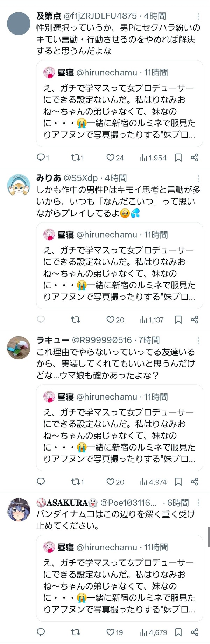Open quoted 昼寝 tweet under 及第点's post

coord(120,103)
